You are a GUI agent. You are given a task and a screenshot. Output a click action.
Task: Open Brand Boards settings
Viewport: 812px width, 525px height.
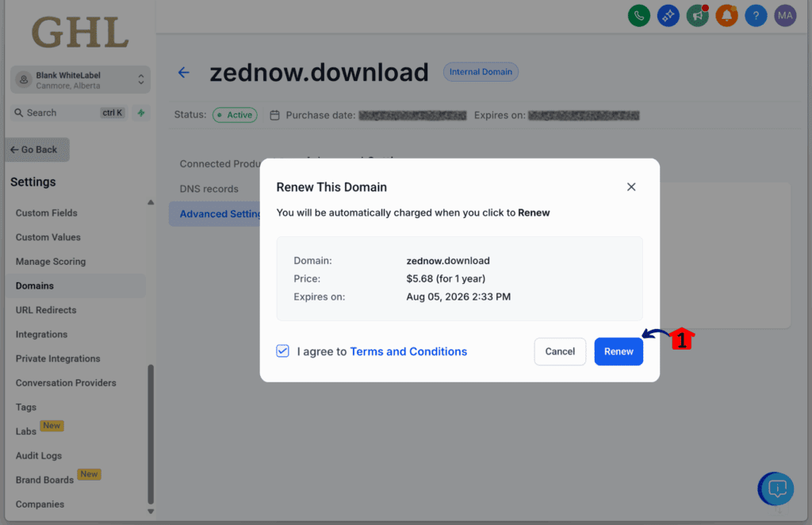44,480
